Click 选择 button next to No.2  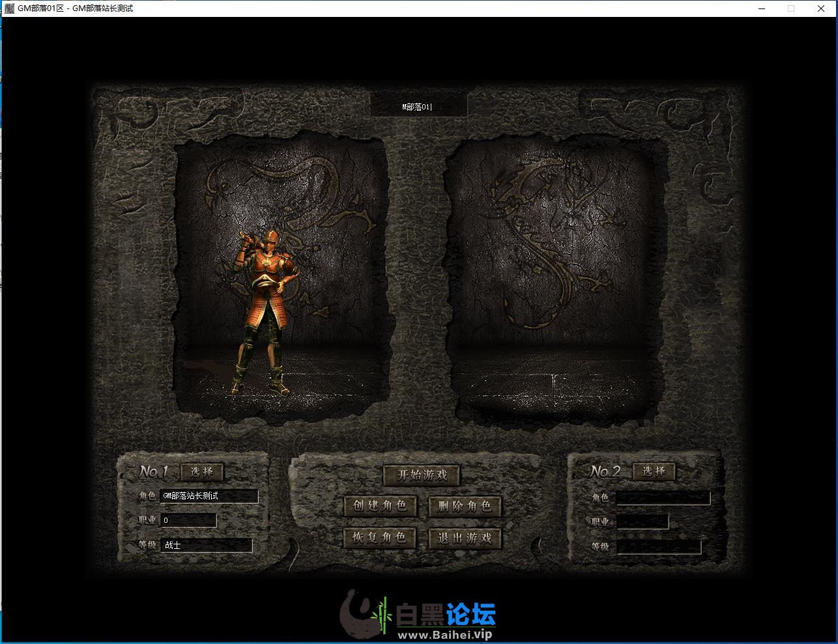654,471
